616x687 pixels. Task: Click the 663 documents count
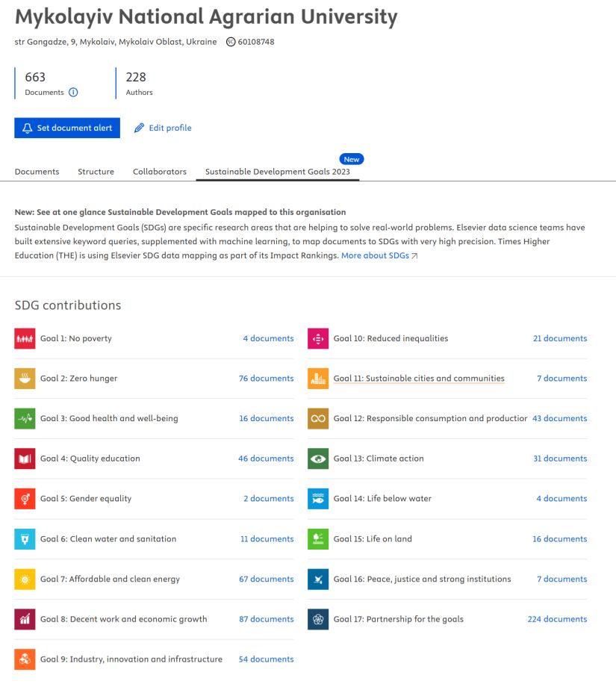pos(35,77)
